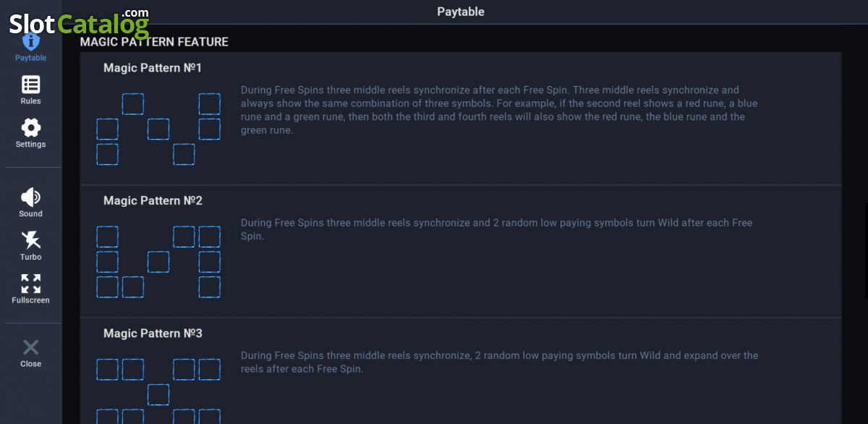
Task: Click the Magic Pattern №3 heading
Action: click(153, 334)
